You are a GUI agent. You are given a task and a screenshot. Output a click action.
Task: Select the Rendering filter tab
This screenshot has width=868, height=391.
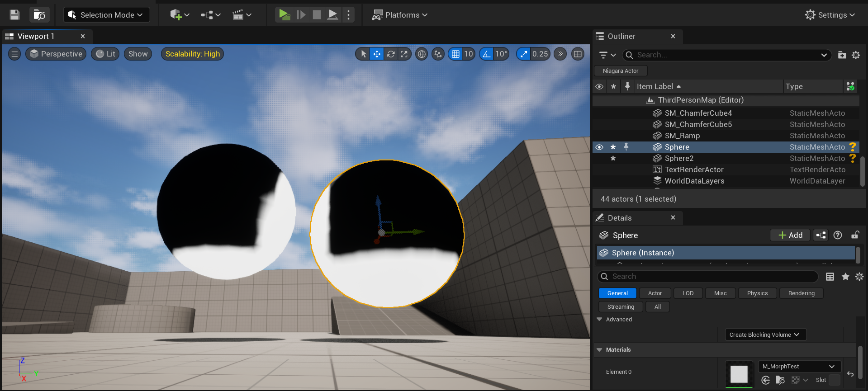coord(801,293)
